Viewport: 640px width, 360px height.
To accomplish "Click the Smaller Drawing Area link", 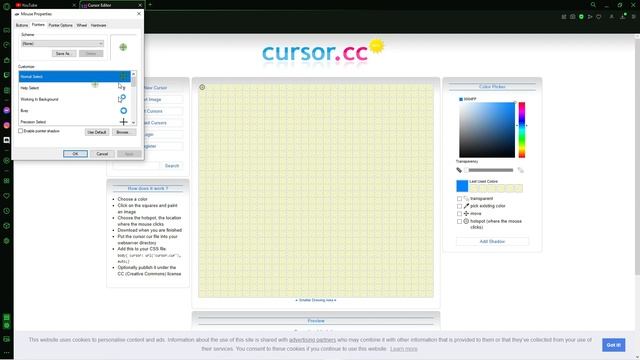I will tap(316, 300).
